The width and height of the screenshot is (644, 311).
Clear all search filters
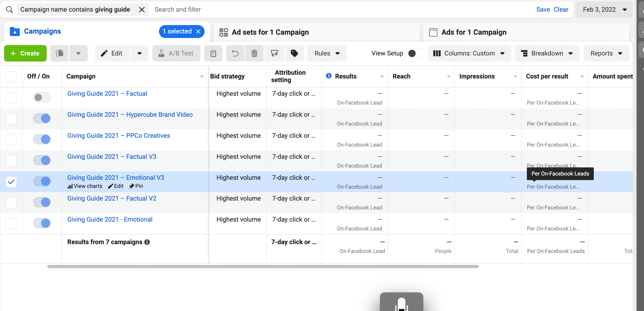coord(561,10)
